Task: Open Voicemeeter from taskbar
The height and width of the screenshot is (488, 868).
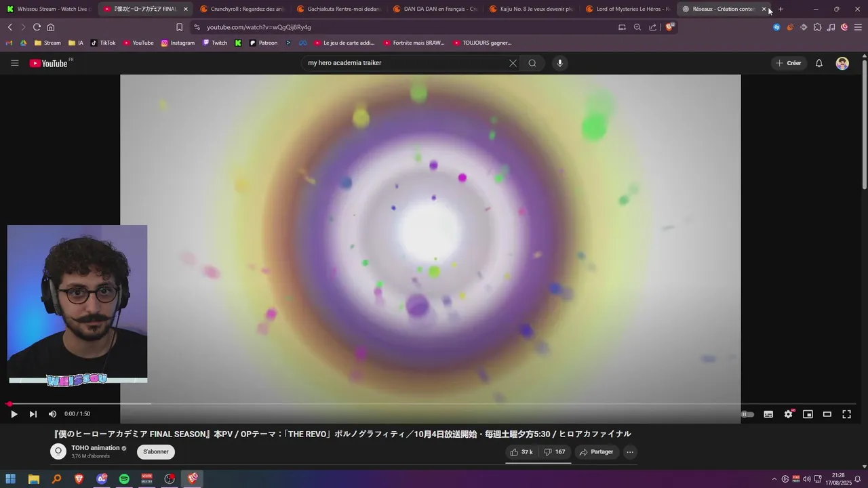Action: click(146, 479)
